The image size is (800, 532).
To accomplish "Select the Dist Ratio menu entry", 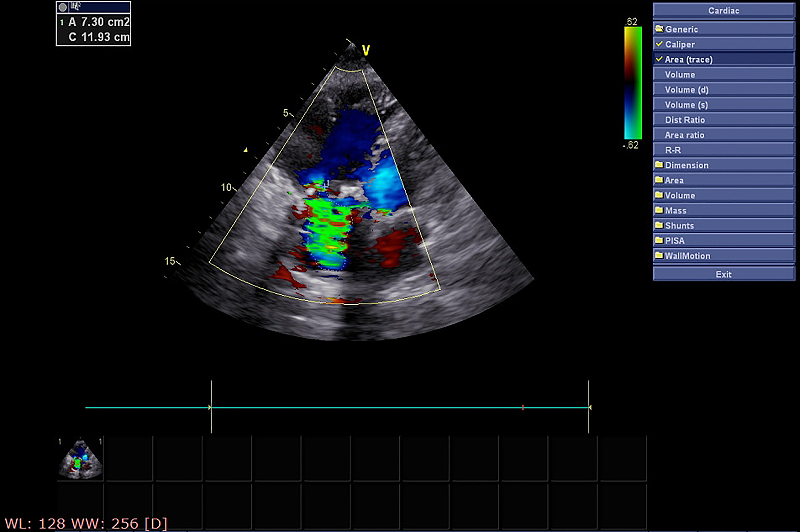I will click(x=685, y=120).
